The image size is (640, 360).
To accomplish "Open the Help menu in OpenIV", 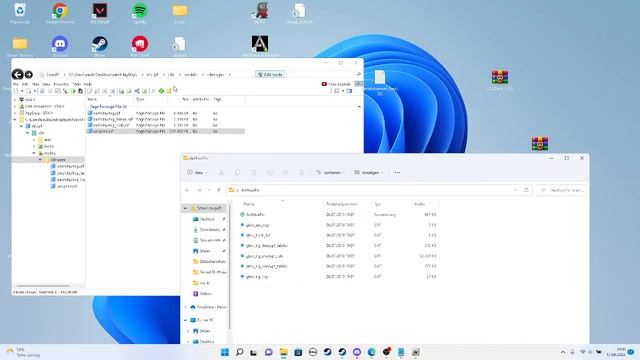I will click(88, 84).
